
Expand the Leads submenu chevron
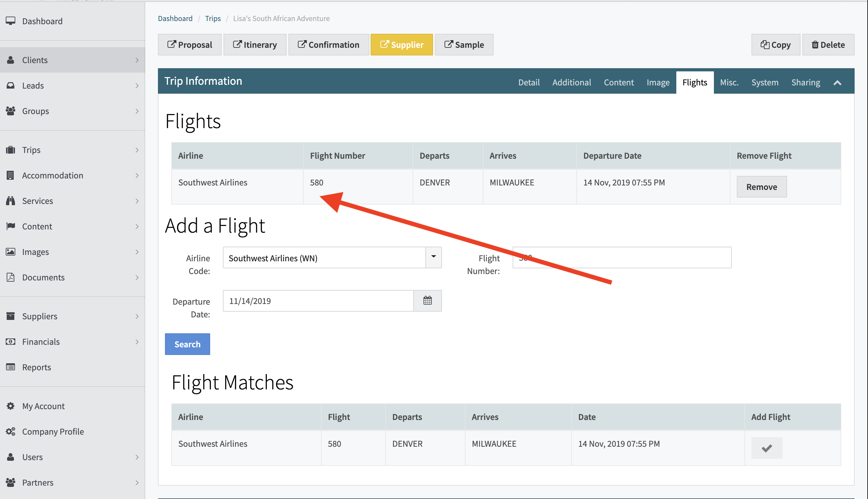[x=137, y=86]
